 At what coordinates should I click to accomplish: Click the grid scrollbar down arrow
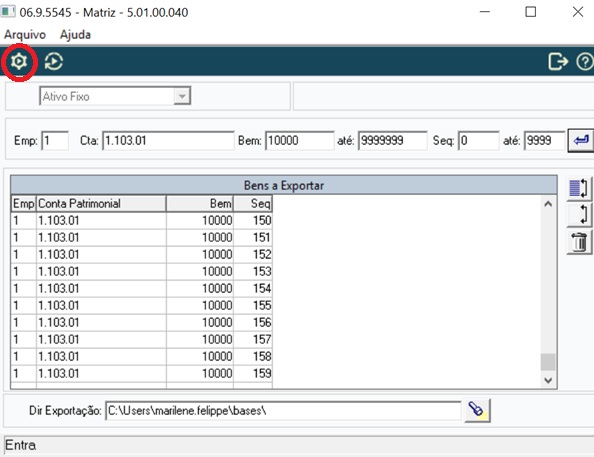548,380
